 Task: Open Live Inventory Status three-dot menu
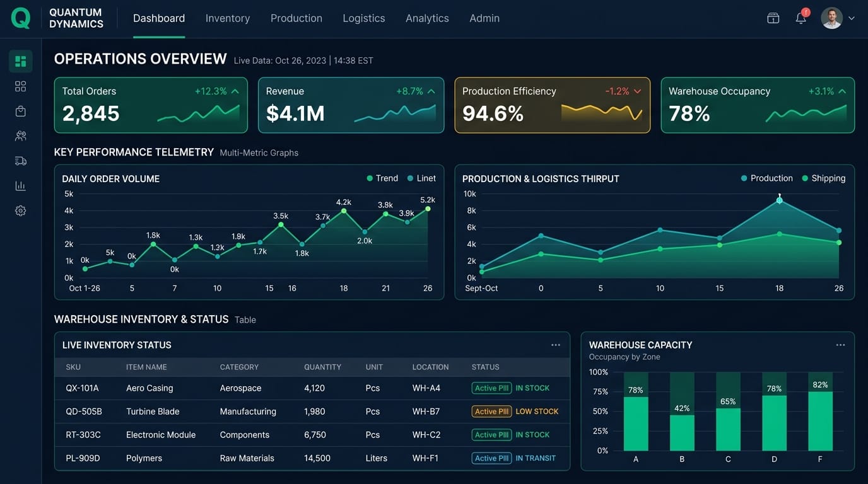pyautogui.click(x=556, y=345)
